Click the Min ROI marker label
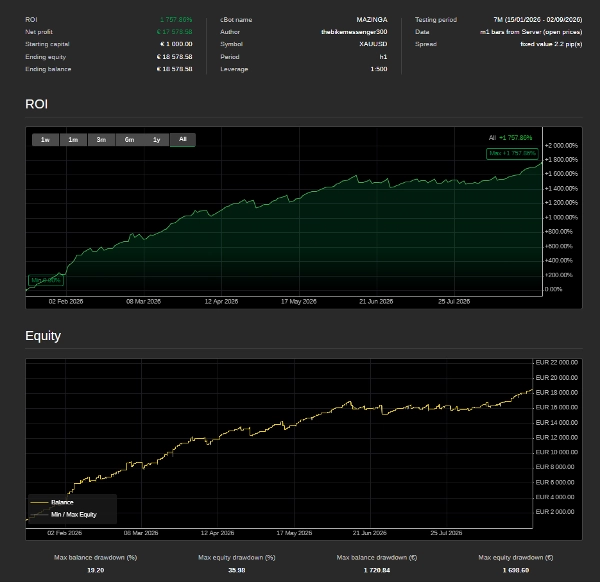The image size is (600, 582). tap(46, 280)
